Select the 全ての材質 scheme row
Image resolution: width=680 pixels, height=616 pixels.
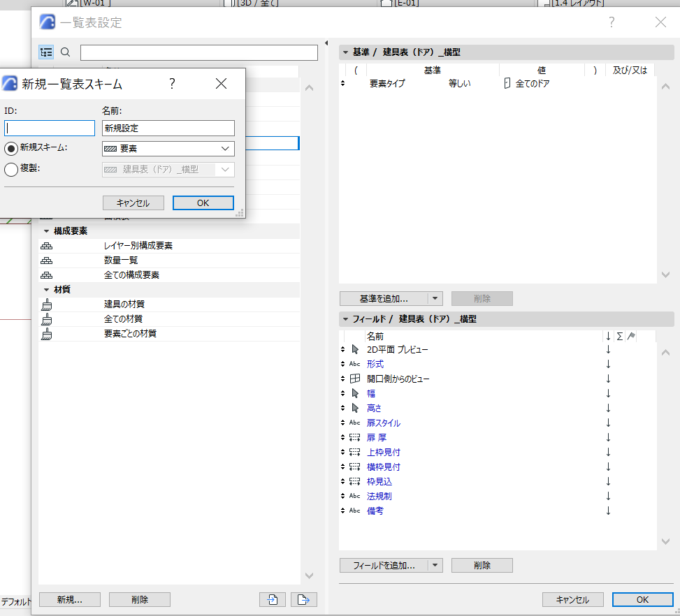[x=169, y=319]
